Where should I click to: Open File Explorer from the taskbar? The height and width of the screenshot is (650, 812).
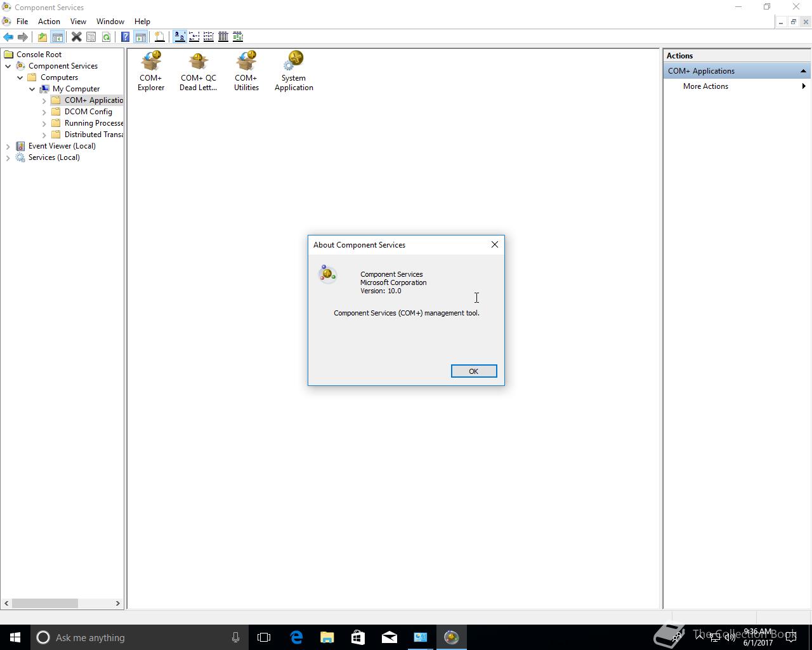point(327,637)
